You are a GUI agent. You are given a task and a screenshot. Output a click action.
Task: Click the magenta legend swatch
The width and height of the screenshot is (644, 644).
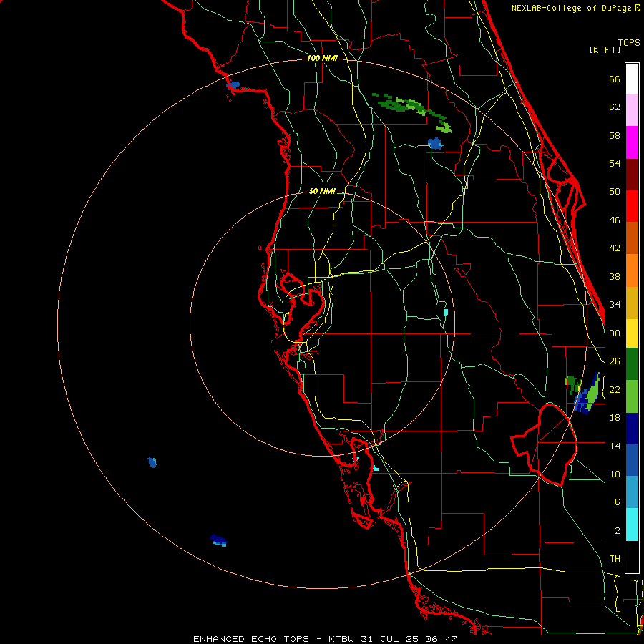tap(632, 142)
